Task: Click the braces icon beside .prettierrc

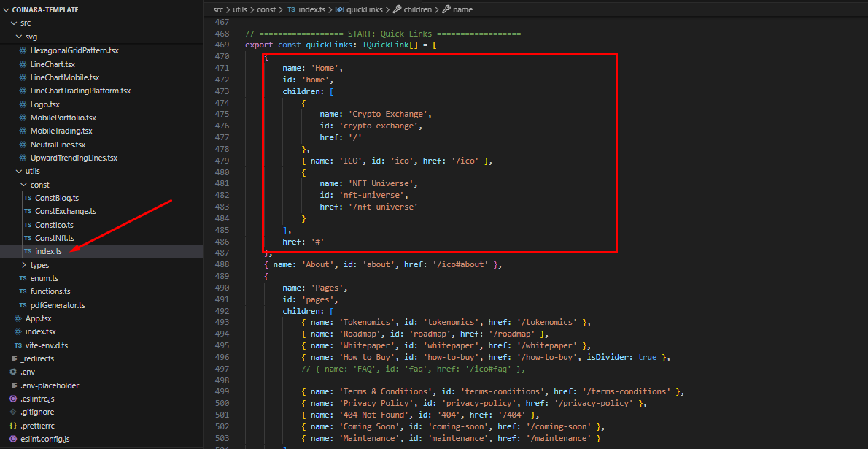Action: coord(12,426)
